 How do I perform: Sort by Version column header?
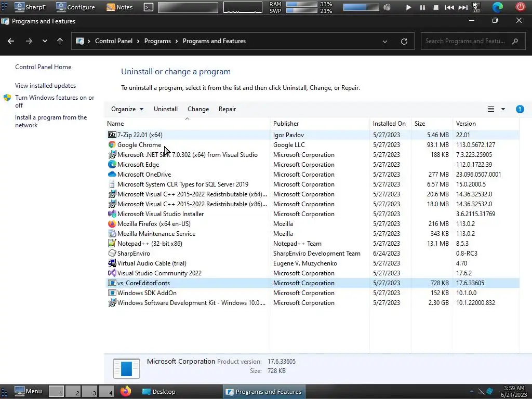tap(486, 124)
